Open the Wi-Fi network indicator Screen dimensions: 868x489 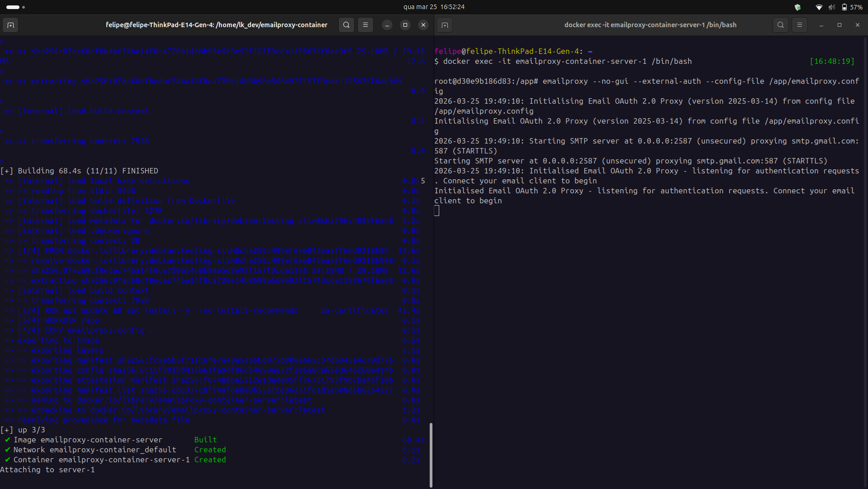click(x=819, y=7)
